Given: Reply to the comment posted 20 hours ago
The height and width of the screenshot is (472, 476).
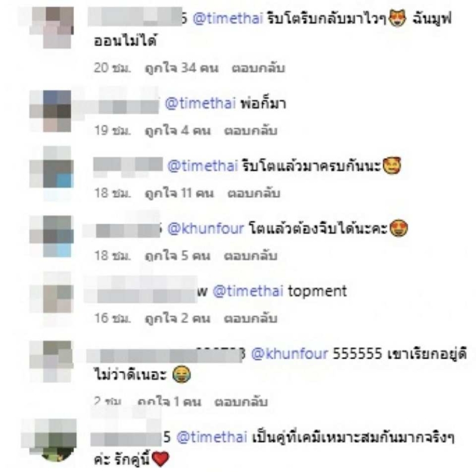Looking at the screenshot, I should 258,68.
